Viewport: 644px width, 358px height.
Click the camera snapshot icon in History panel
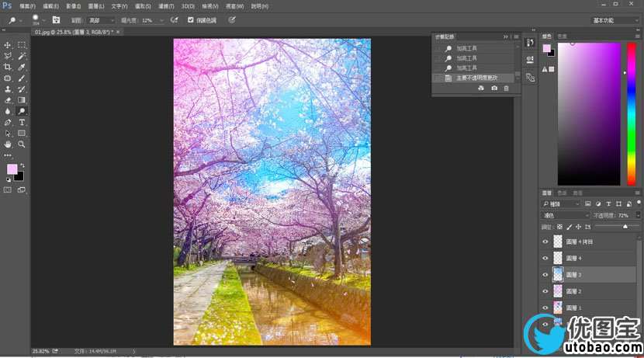coord(494,89)
